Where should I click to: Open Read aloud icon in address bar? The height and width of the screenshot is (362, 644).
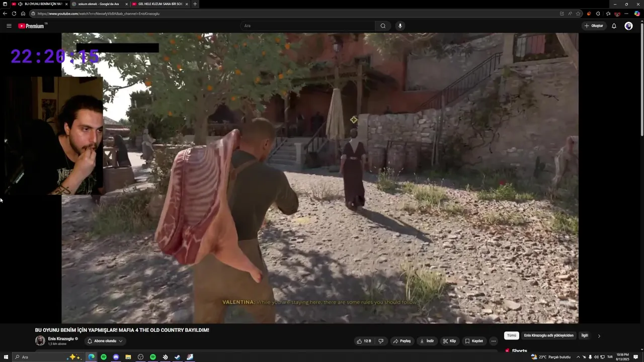570,14
